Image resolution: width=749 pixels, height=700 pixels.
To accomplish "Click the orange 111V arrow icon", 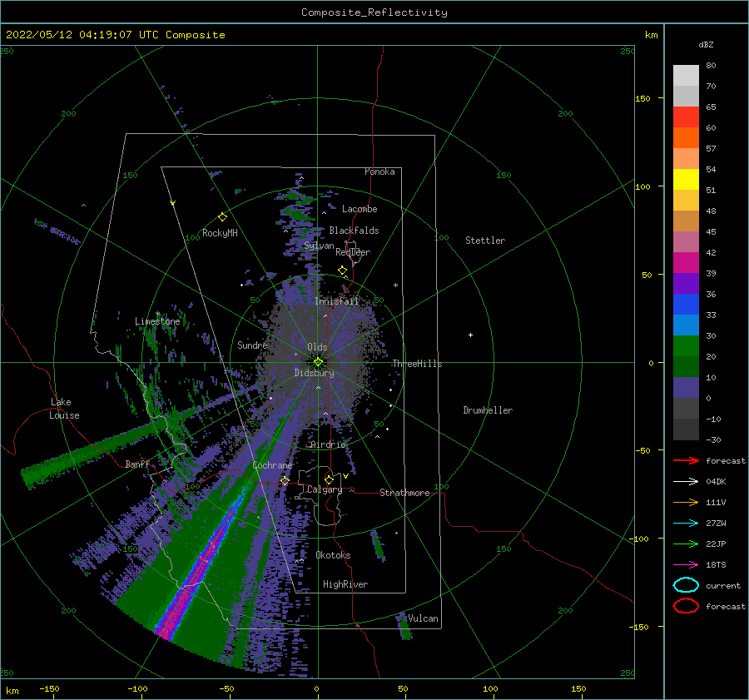I will click(686, 502).
